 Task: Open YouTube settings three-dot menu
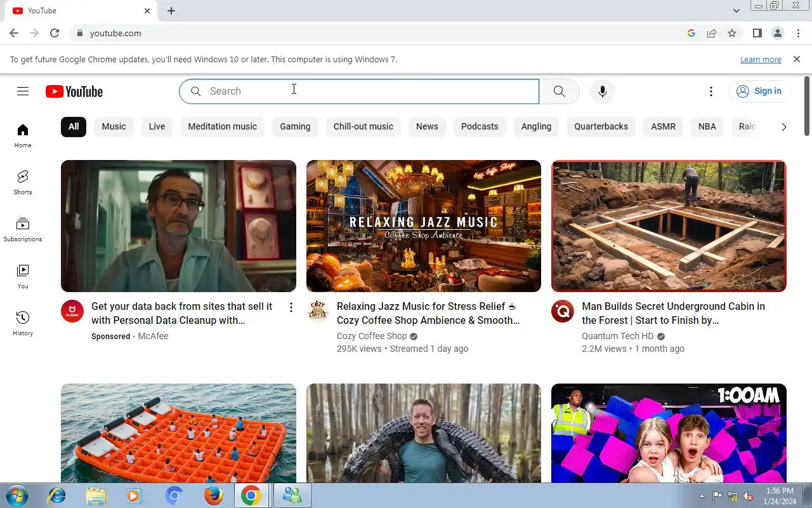[711, 91]
